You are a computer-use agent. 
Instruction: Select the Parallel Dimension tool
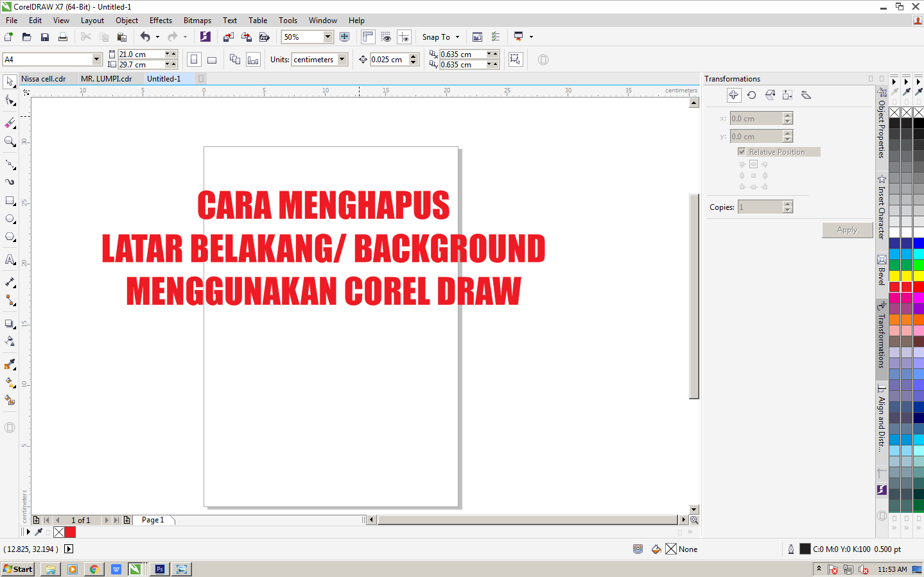10,282
